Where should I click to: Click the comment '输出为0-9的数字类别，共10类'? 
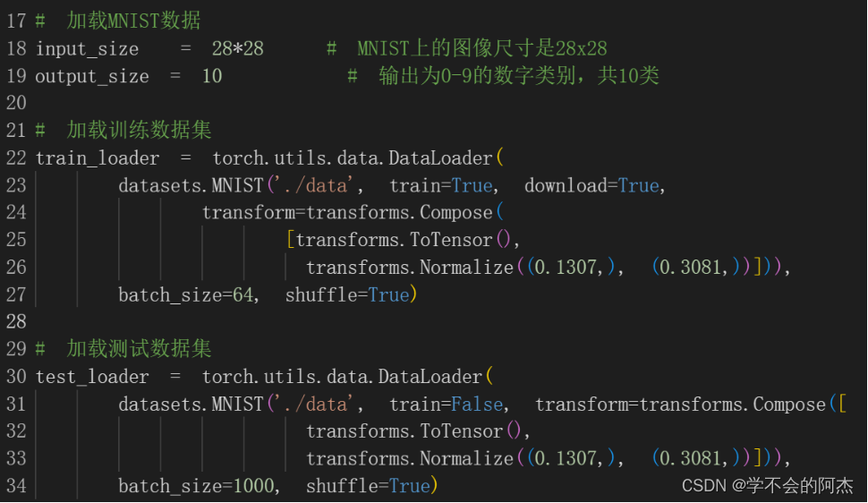pyautogui.click(x=519, y=76)
